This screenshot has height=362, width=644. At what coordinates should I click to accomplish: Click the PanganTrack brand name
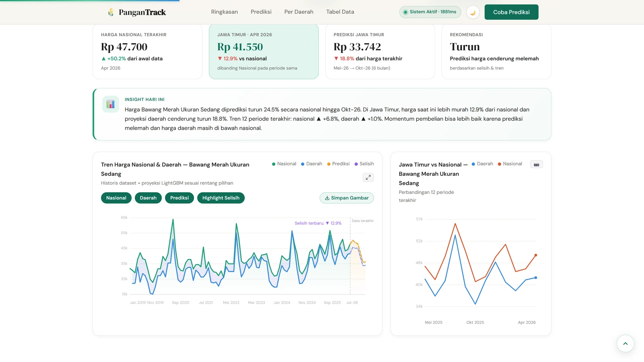142,12
